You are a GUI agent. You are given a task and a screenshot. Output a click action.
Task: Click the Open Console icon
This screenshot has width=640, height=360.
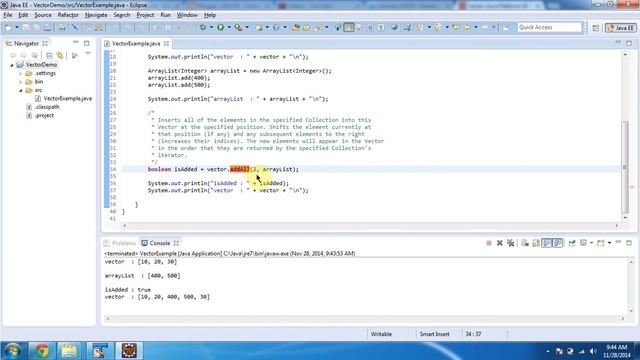click(x=600, y=243)
